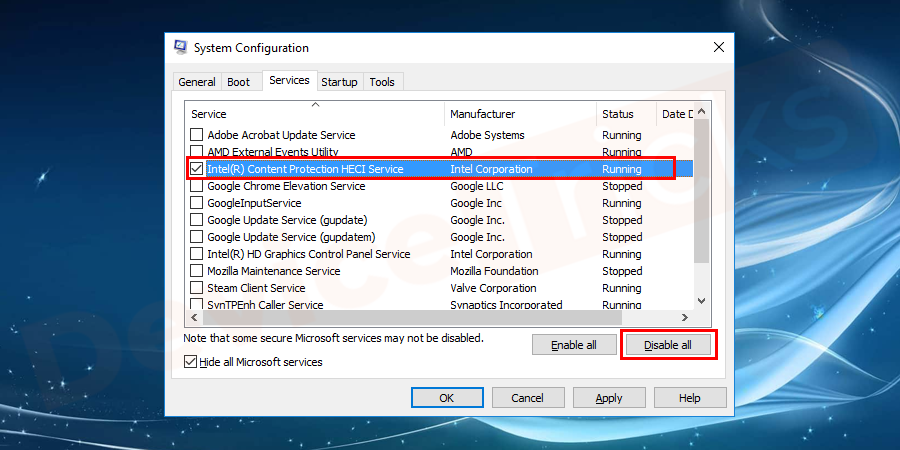Close the System Configuration window
This screenshot has width=900, height=450.
(x=718, y=48)
